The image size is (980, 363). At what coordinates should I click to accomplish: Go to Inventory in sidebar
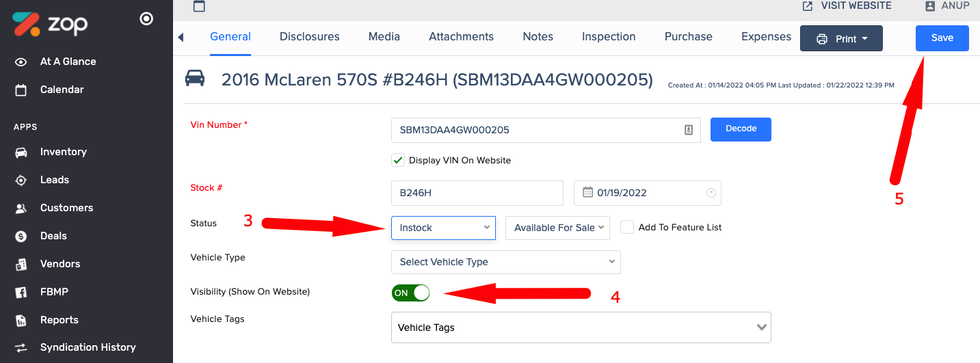(64, 152)
